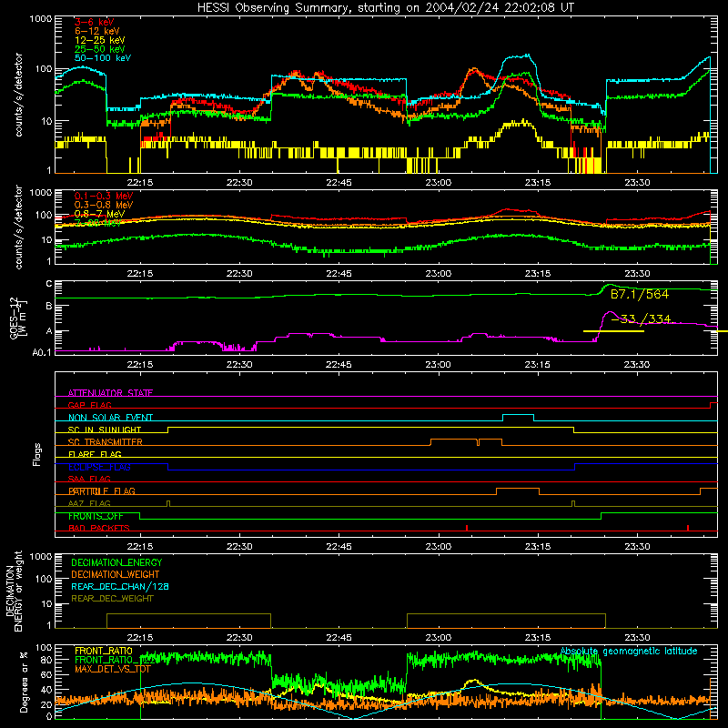Screen dimensions: 728x728
Task: Select the GOES-12 axis title
Action: (x=18, y=318)
